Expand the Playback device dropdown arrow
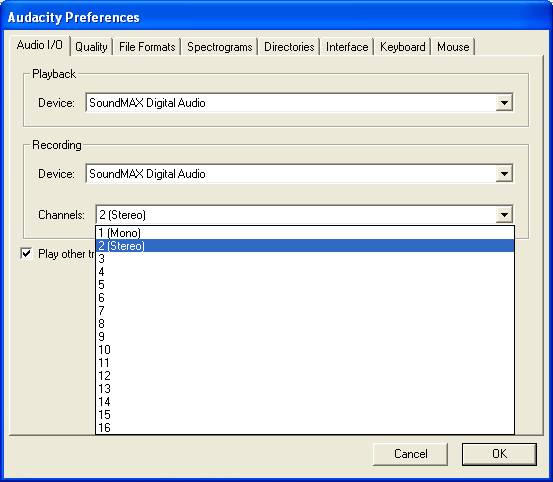Viewport: 553px width, 482px height. coord(504,103)
